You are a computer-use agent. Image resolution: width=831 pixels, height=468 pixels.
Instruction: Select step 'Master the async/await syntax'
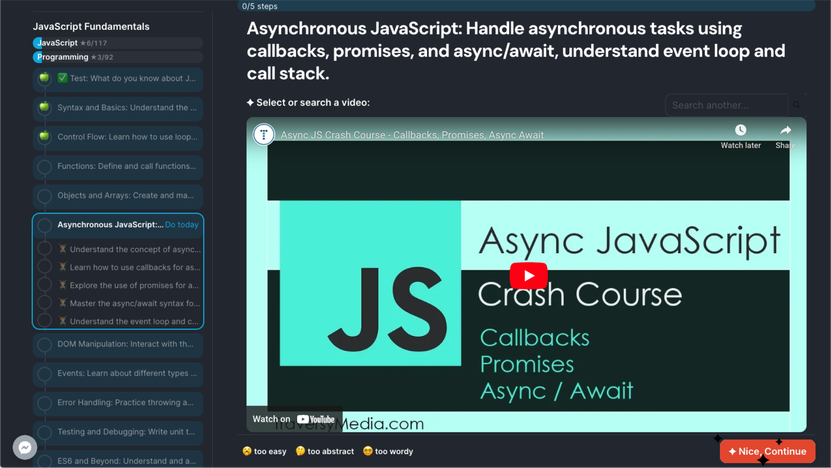[129, 303]
